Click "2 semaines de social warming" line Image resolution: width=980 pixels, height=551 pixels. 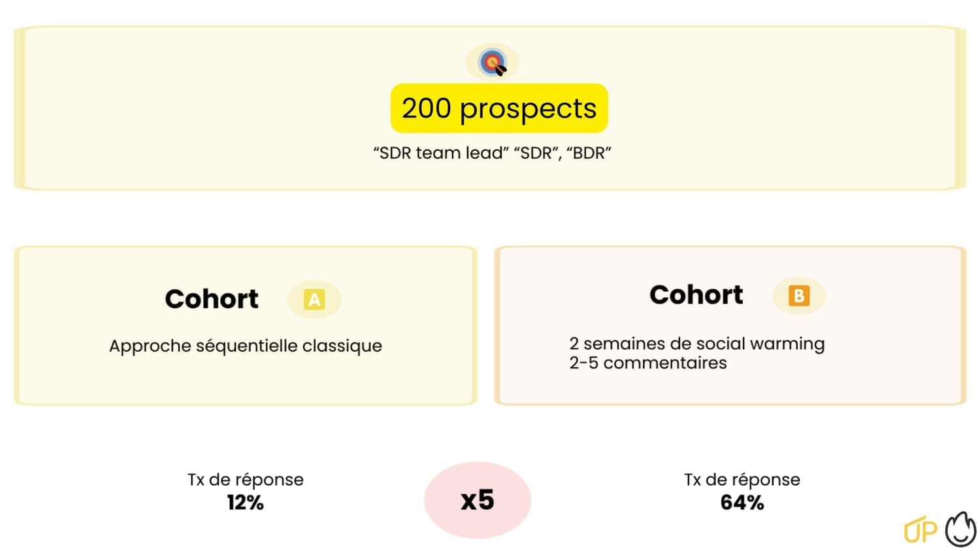pyautogui.click(x=696, y=343)
